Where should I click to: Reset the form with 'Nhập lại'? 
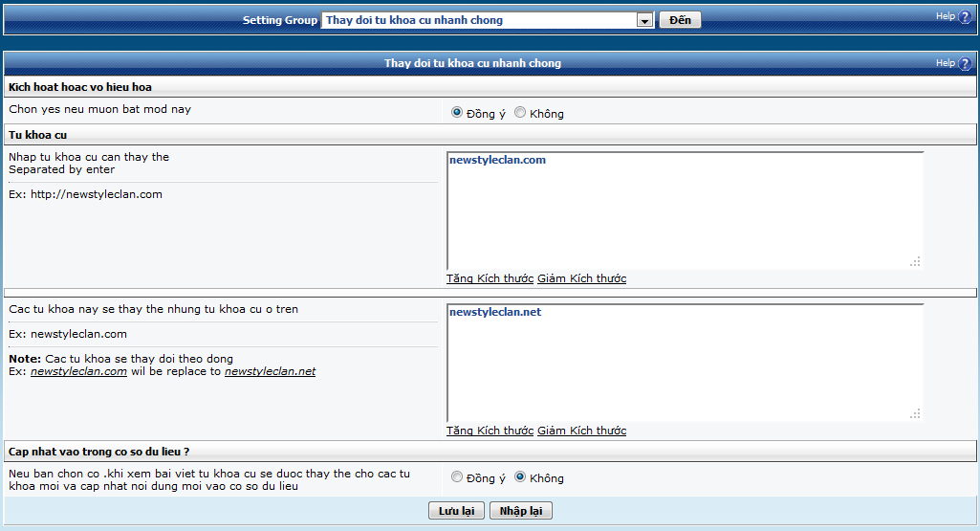[520, 511]
